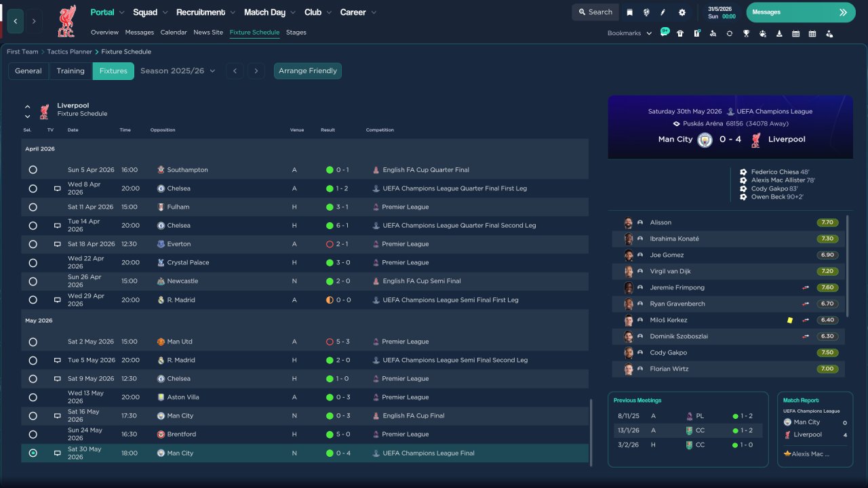The image size is (868, 488).
Task: Open the Calendar tab
Action: coord(174,33)
